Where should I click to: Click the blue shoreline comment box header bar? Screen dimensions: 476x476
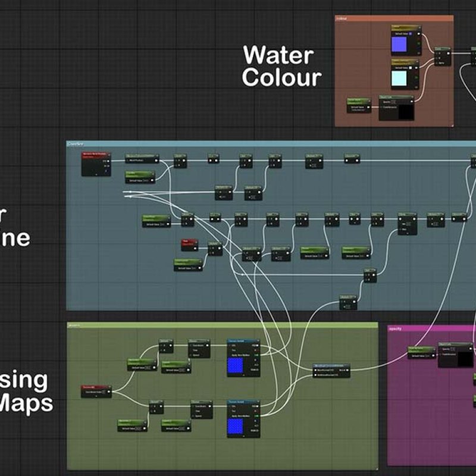click(268, 144)
